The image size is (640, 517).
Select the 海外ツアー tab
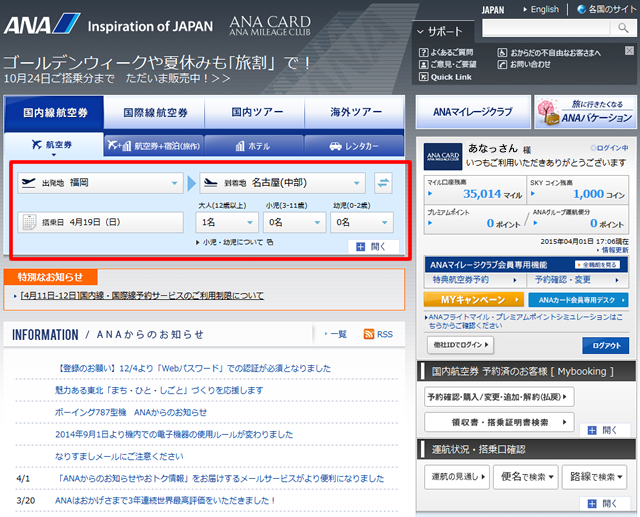tap(355, 113)
